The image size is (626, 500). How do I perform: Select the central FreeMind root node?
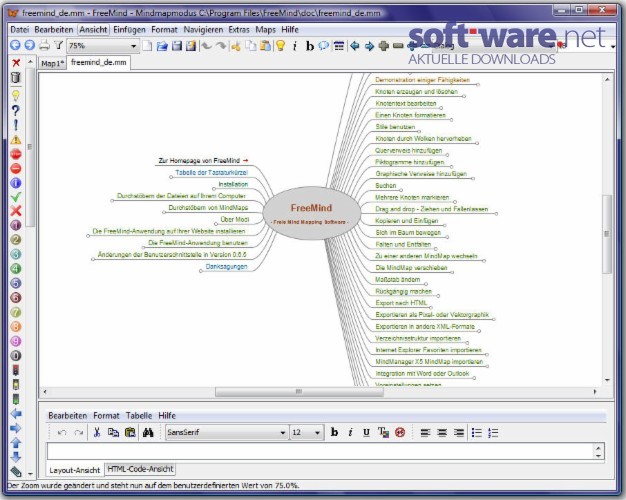point(311,213)
